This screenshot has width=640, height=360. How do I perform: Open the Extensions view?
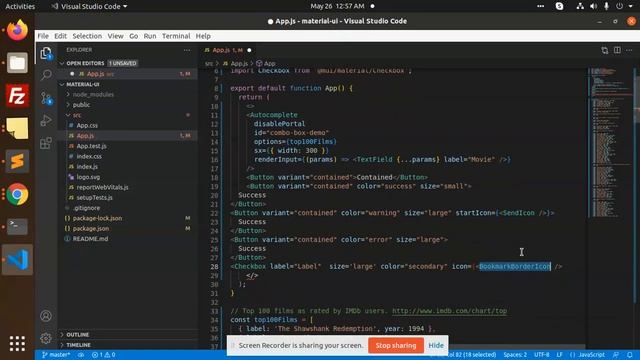tap(46, 143)
